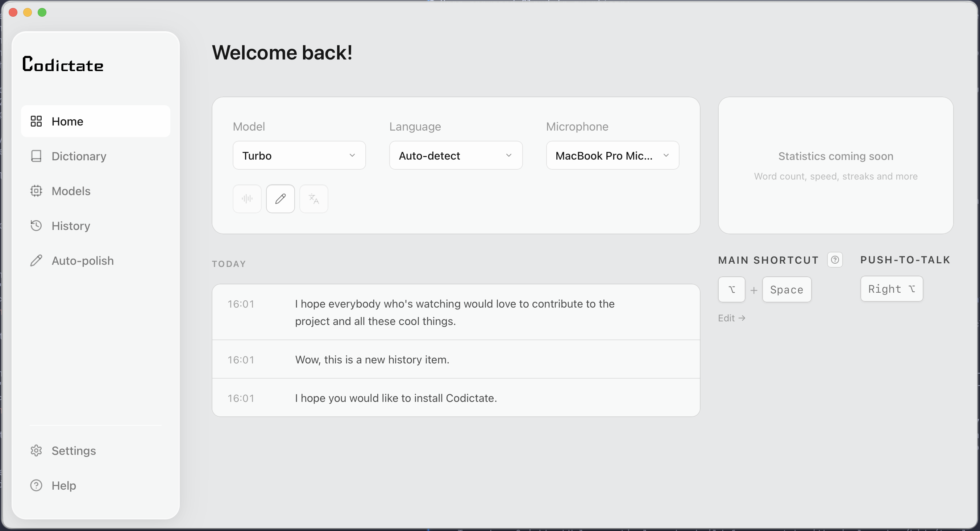
Task: Toggle the pencil auto-polish button
Action: [281, 199]
